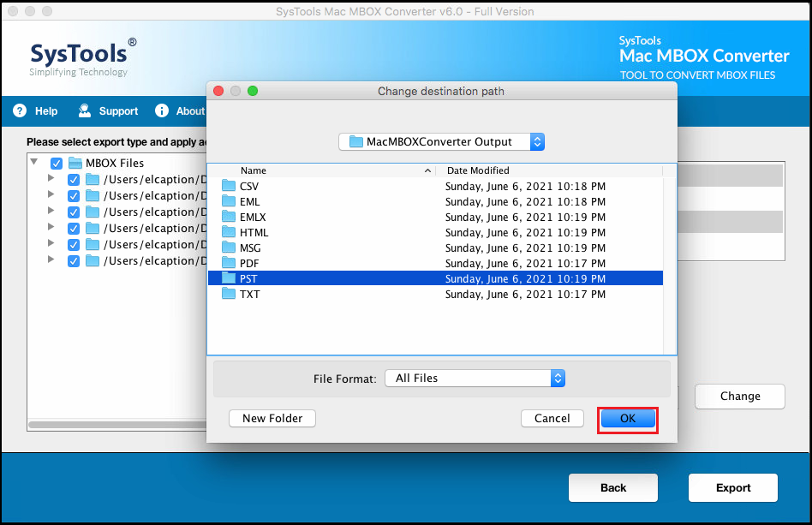
Task: Cancel the Change destination path dialog
Action: pyautogui.click(x=552, y=418)
